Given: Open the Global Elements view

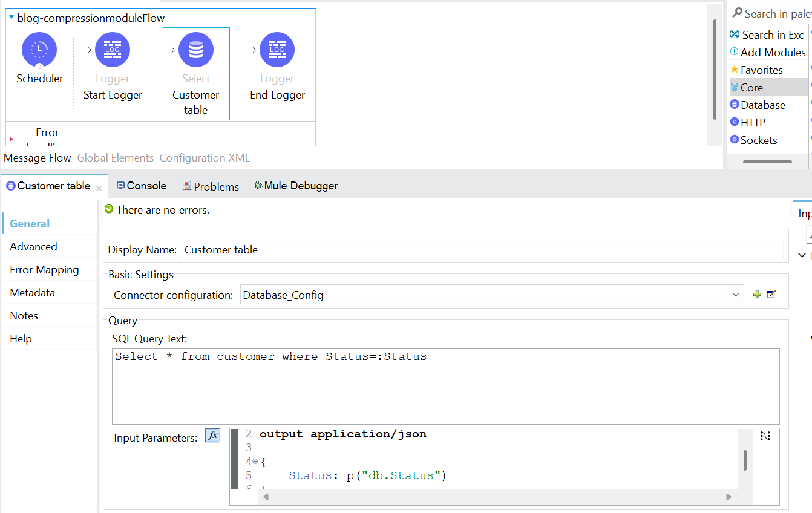Looking at the screenshot, I should tap(115, 158).
